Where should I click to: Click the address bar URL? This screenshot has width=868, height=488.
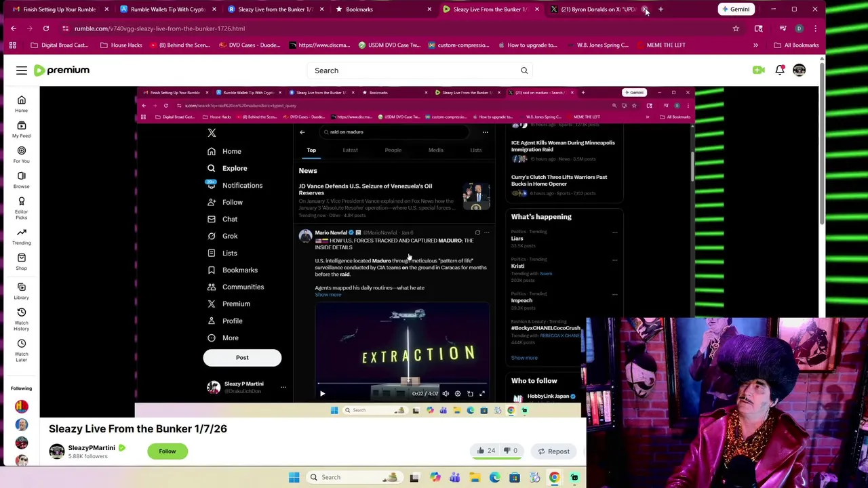click(159, 28)
